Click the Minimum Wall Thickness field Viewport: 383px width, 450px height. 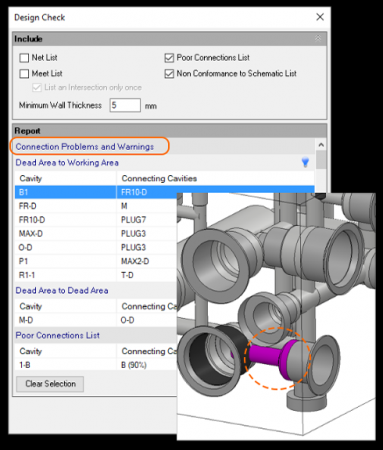[x=125, y=105]
